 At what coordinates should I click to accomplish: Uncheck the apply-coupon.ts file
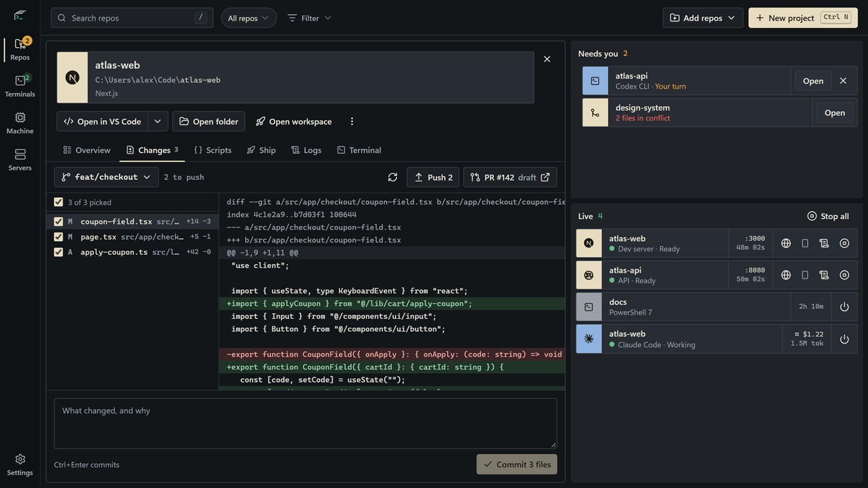tap(58, 252)
